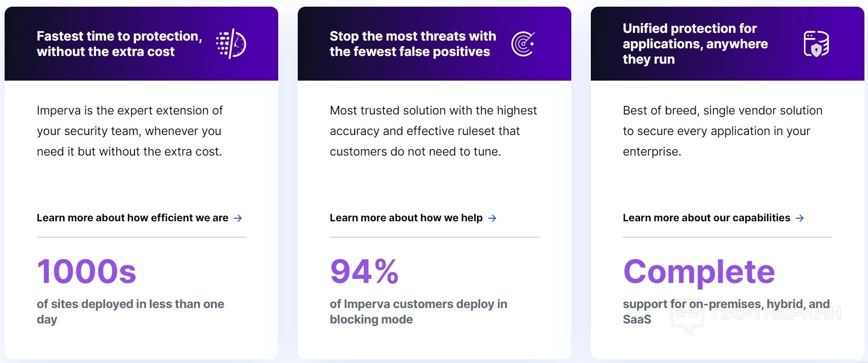
Task: Click arrow beside "our capabilities"
Action: [800, 218]
